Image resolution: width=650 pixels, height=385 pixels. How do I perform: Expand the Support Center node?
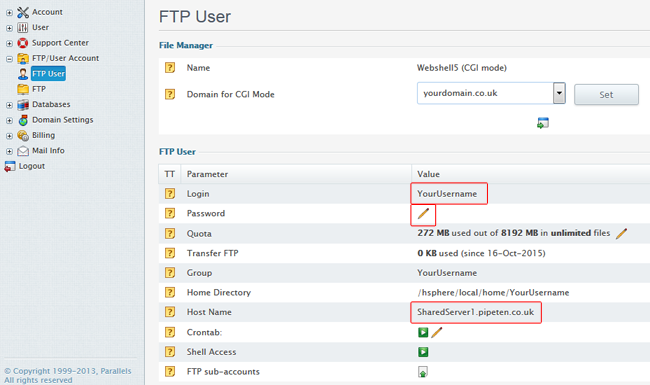coord(9,44)
